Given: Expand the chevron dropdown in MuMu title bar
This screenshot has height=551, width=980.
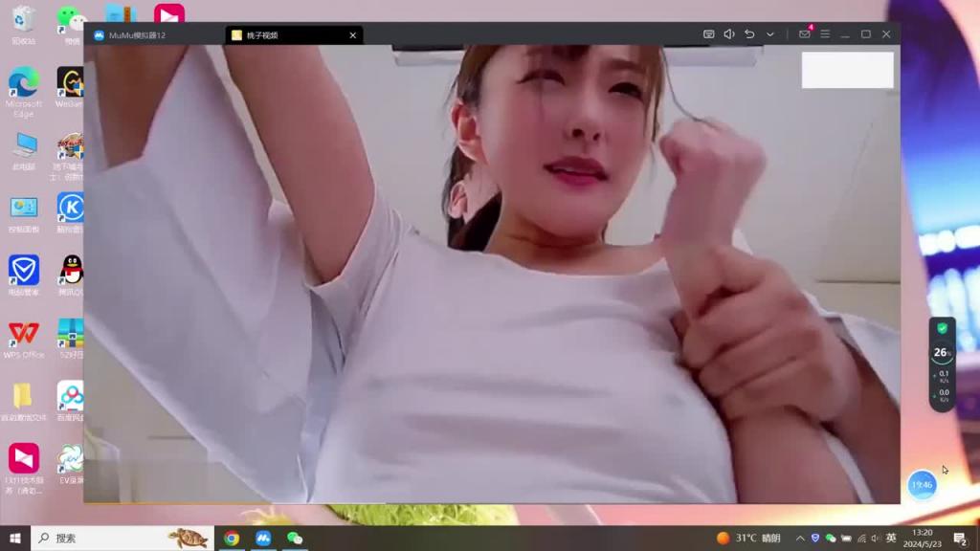Looking at the screenshot, I should tap(770, 34).
